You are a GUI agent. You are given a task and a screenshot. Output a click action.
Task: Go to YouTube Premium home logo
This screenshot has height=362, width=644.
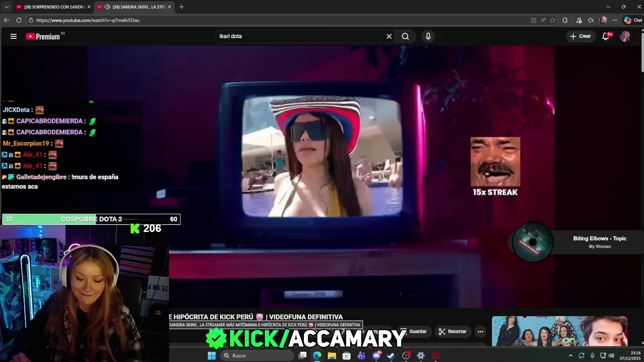tap(43, 36)
